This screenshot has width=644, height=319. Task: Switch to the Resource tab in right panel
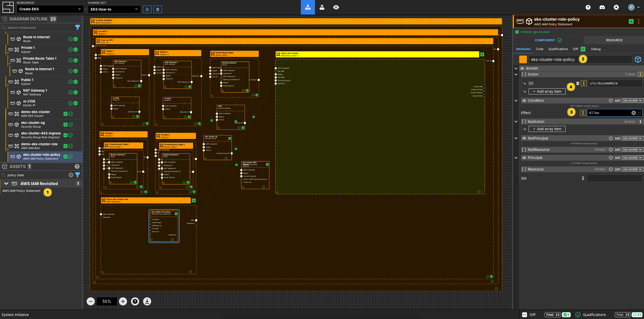tap(614, 40)
